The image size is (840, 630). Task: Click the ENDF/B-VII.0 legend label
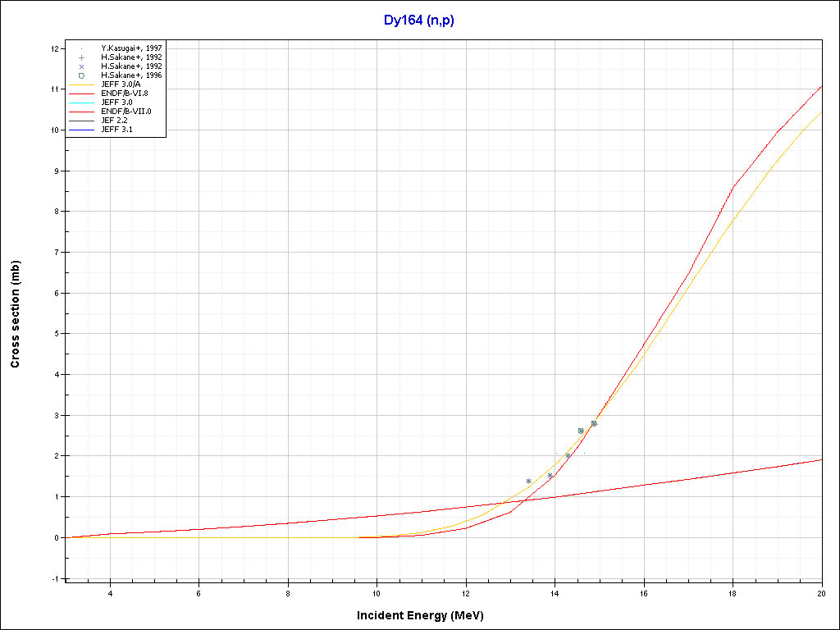(x=126, y=112)
